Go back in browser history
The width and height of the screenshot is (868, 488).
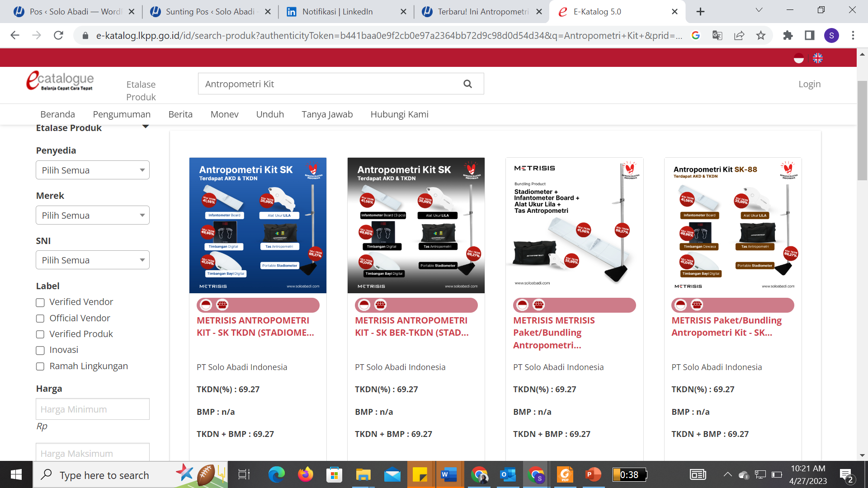[x=15, y=35]
